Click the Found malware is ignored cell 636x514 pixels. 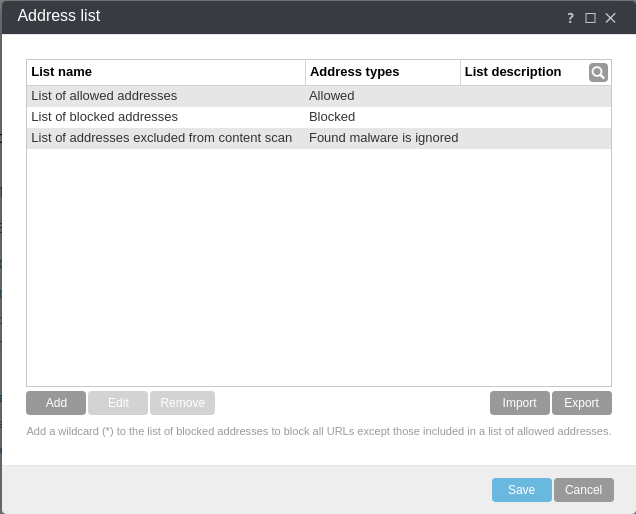(383, 138)
